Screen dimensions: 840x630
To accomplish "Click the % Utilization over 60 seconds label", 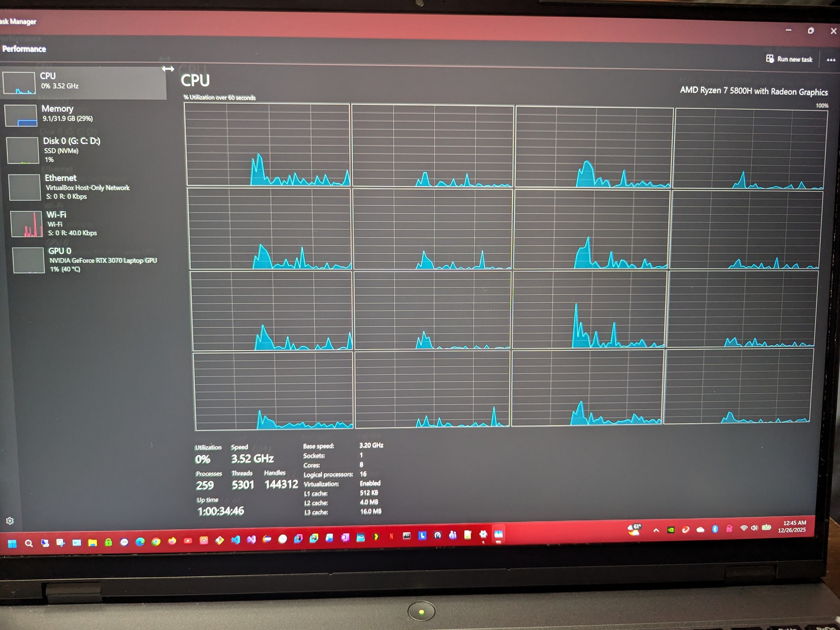I will [219, 97].
